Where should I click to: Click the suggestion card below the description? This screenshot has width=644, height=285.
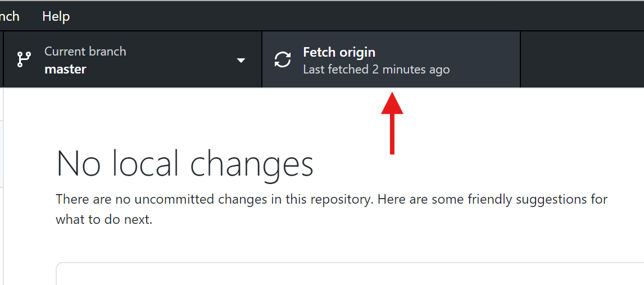(348, 274)
